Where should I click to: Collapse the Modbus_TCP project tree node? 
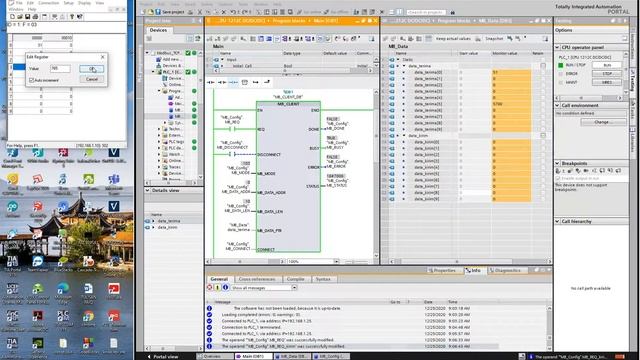pyautogui.click(x=148, y=53)
